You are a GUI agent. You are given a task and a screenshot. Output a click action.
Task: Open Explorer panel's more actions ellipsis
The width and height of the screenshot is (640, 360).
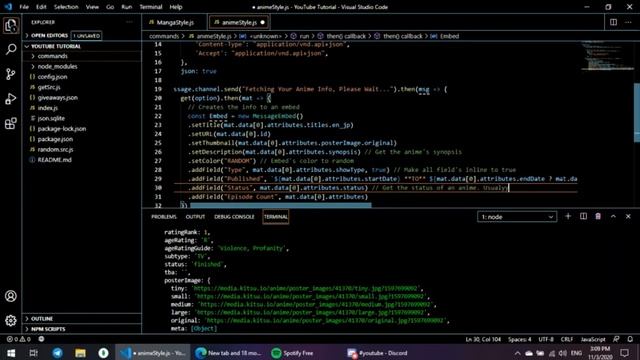[129, 22]
